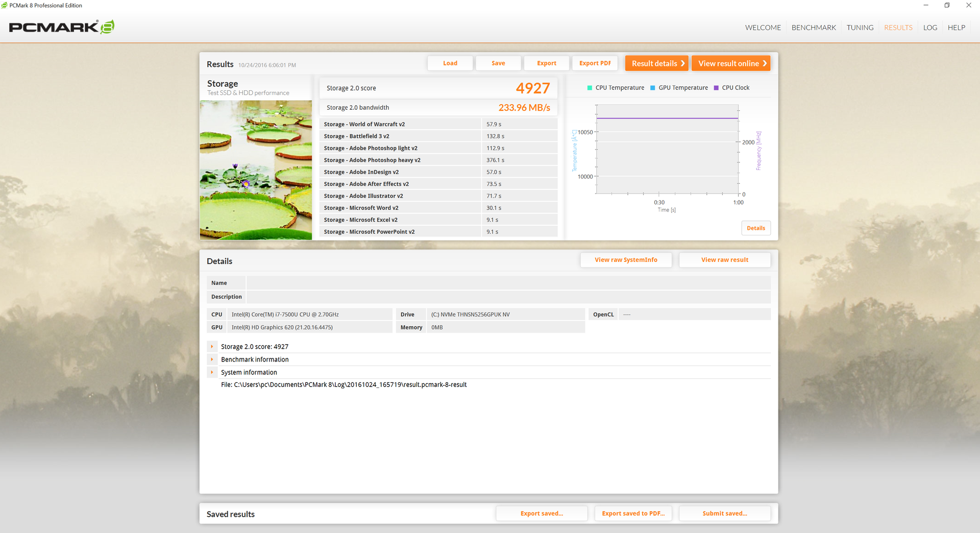Click the PCMark title bar app icon
Screen dimensions: 980x533
(5, 5)
